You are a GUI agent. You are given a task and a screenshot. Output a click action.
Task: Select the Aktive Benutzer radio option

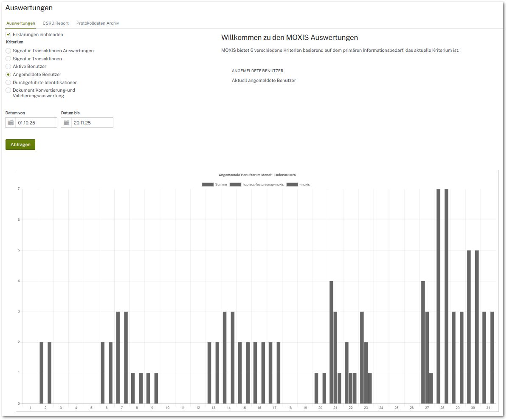[x=8, y=67]
